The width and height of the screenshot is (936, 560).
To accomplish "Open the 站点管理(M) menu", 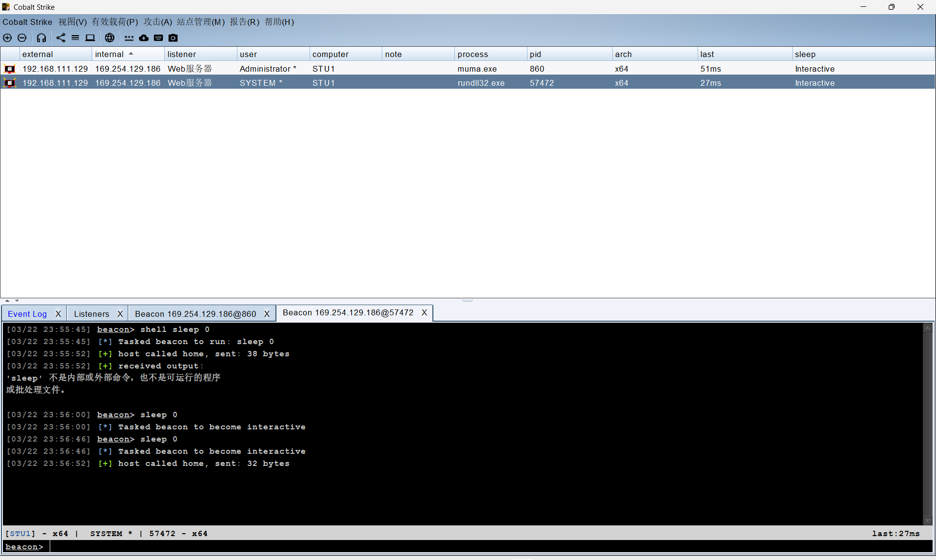I will pos(201,22).
